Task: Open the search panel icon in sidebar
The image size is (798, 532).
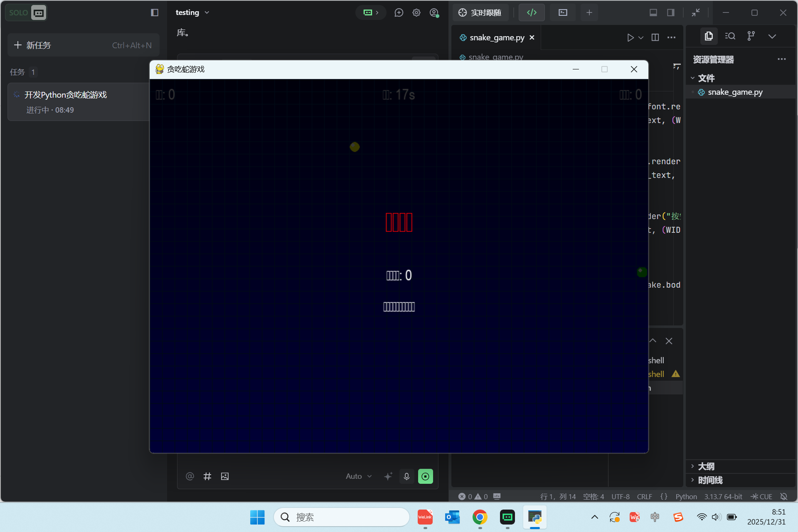Action: [730, 36]
